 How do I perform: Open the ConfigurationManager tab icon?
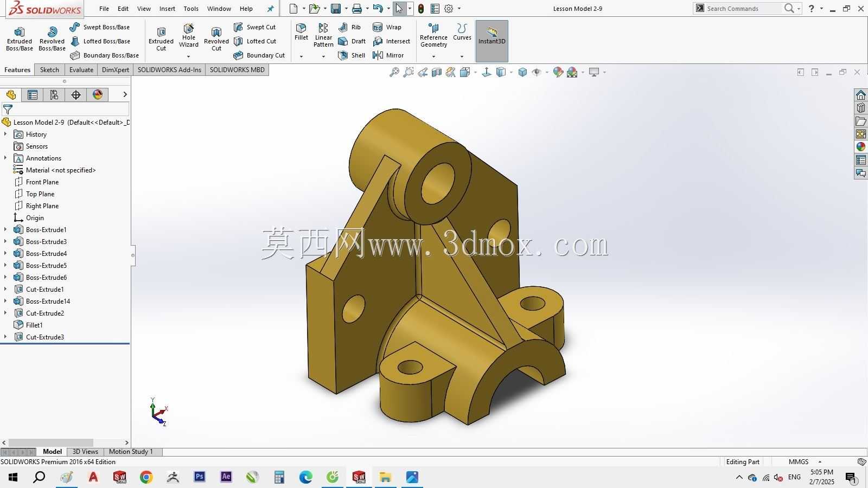click(54, 95)
